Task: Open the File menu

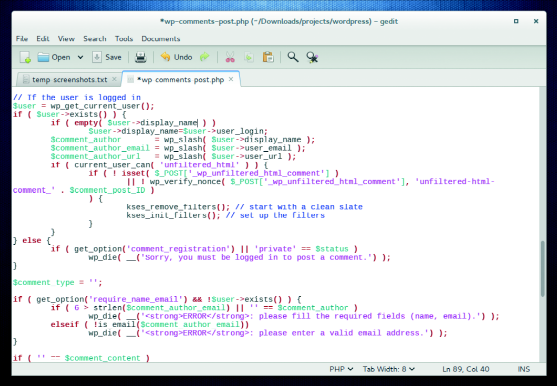Action: tap(22, 39)
